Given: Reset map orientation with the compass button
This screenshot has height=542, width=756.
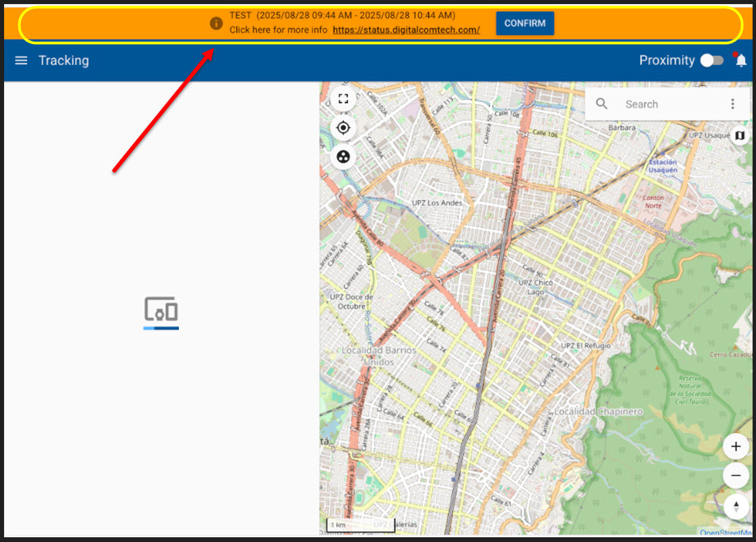Looking at the screenshot, I should [736, 505].
